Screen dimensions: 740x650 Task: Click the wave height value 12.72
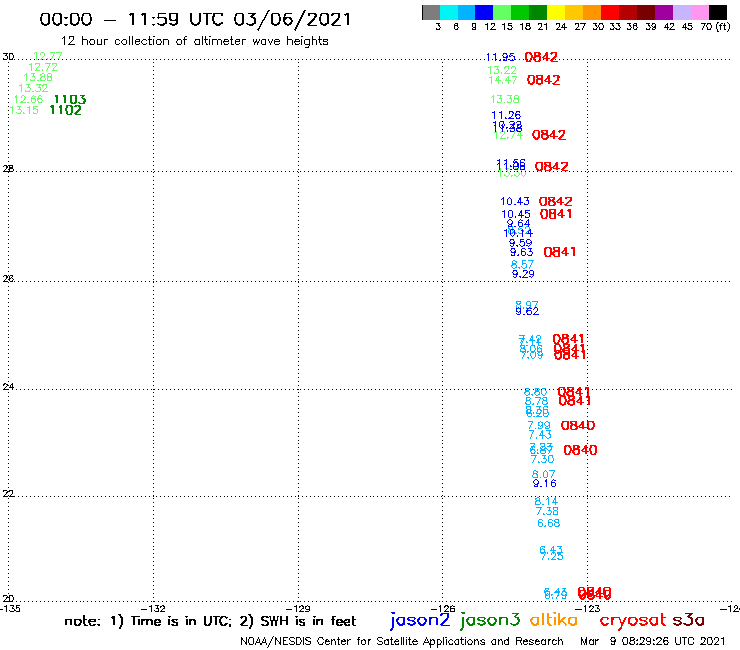point(43,67)
